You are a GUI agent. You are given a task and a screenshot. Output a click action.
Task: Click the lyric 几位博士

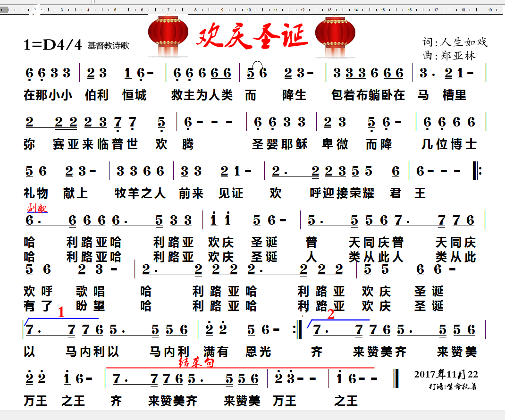click(449, 144)
